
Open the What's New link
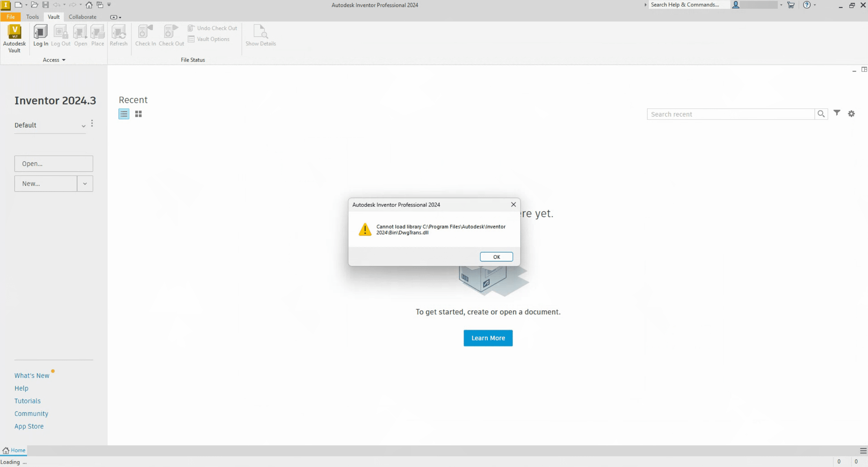[x=32, y=376]
